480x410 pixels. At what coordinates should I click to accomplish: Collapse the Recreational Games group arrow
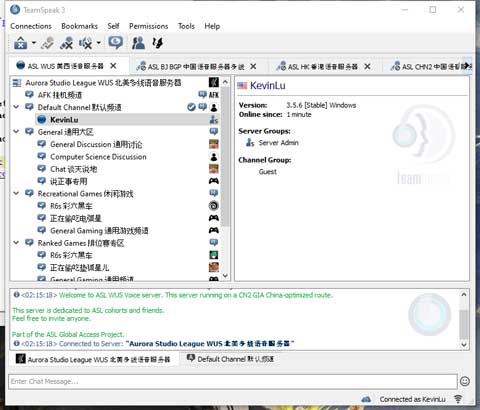[x=16, y=193]
